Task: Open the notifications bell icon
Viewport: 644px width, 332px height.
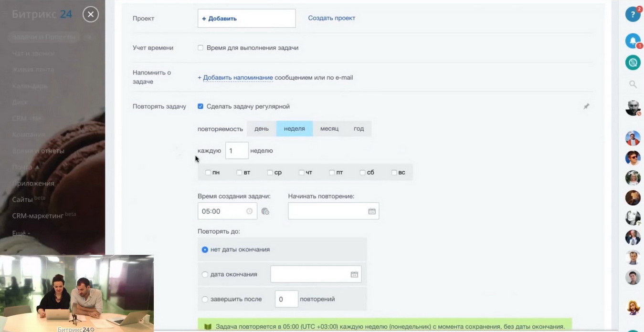Action: tap(633, 41)
